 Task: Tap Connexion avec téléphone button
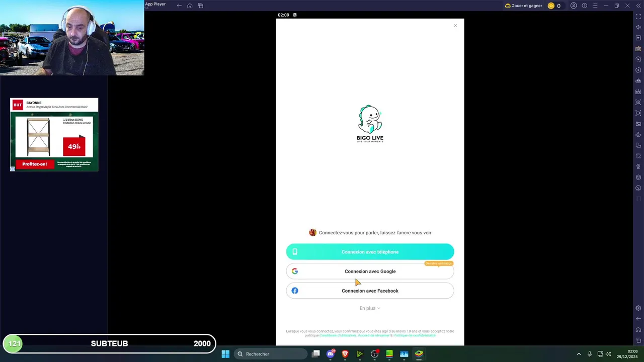click(x=370, y=252)
